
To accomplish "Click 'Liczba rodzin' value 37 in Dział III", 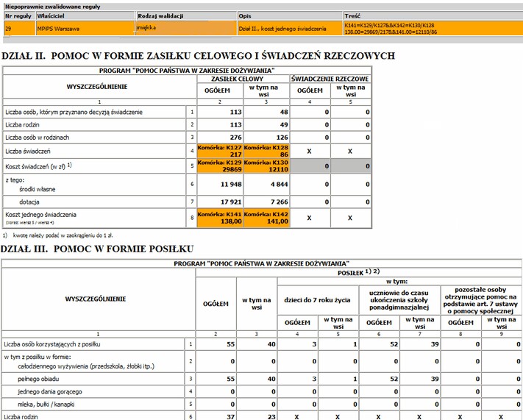I will tap(216, 416).
